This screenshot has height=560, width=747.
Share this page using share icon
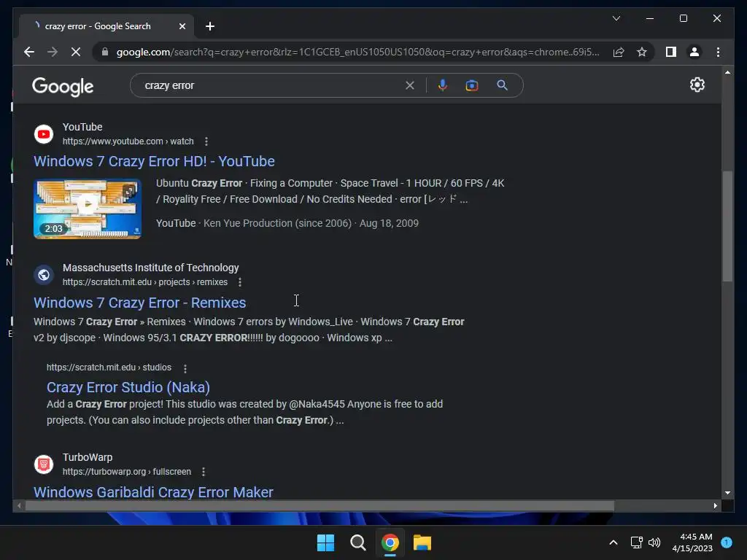(619, 52)
